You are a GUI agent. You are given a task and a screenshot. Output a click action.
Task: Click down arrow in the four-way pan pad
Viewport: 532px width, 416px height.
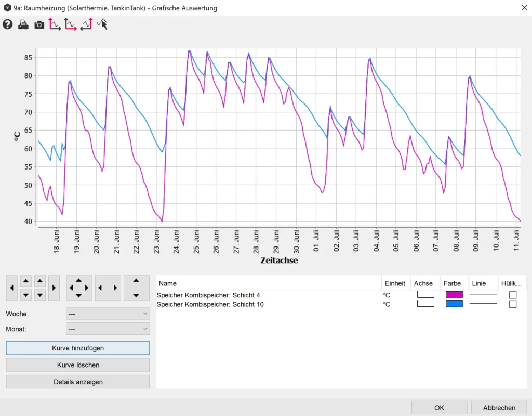coord(79,296)
